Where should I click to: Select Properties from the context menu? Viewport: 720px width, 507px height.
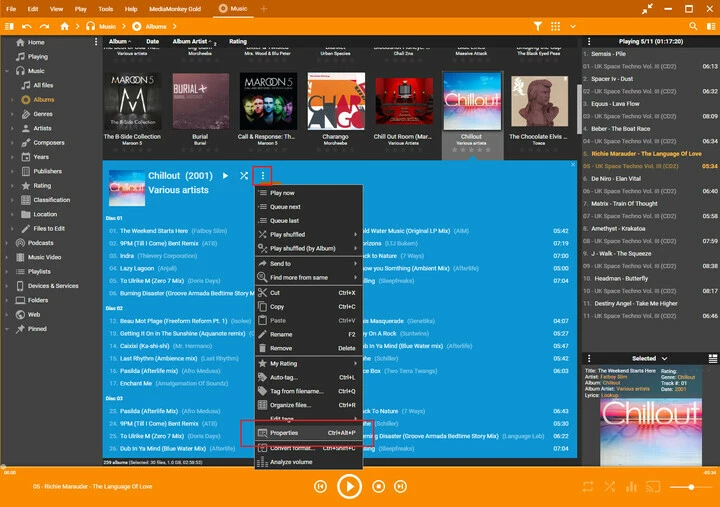coord(309,433)
